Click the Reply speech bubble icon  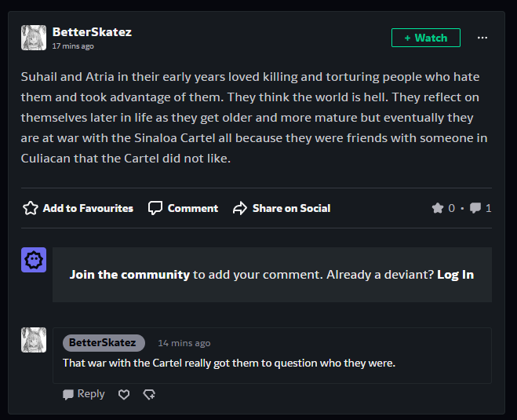point(68,395)
